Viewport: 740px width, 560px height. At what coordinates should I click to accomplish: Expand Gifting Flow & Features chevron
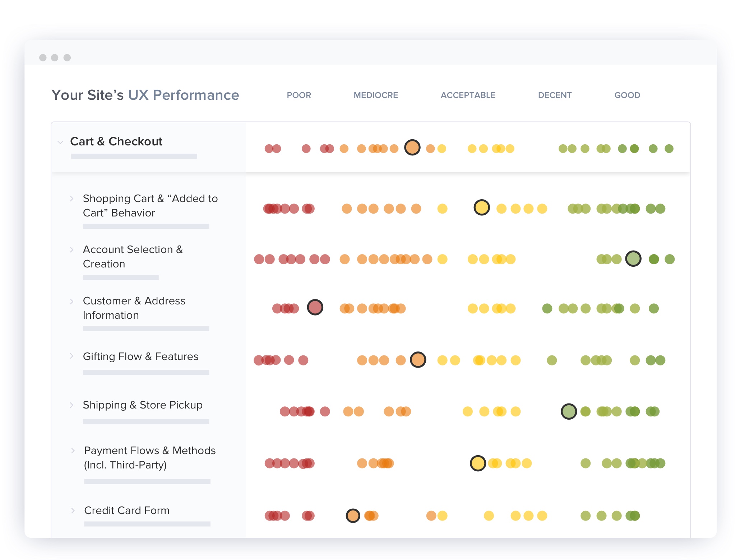click(x=71, y=356)
